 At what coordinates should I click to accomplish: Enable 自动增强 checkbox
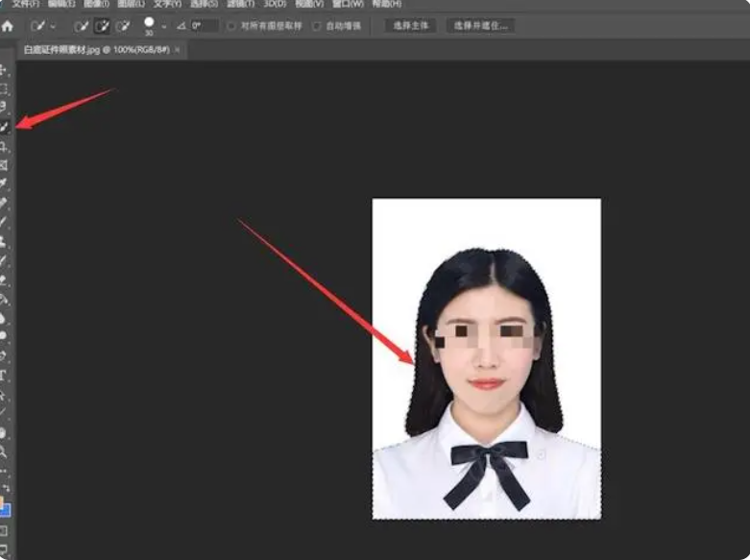[316, 26]
